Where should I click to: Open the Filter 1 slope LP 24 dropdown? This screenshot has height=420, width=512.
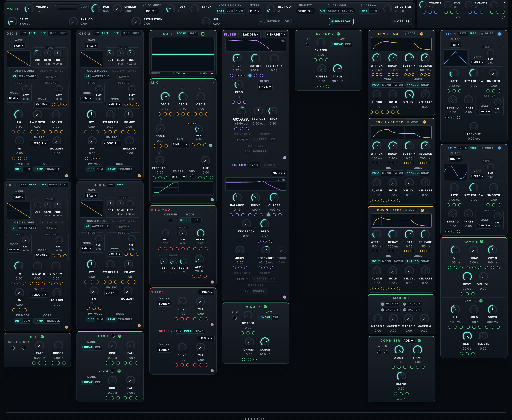265,87
